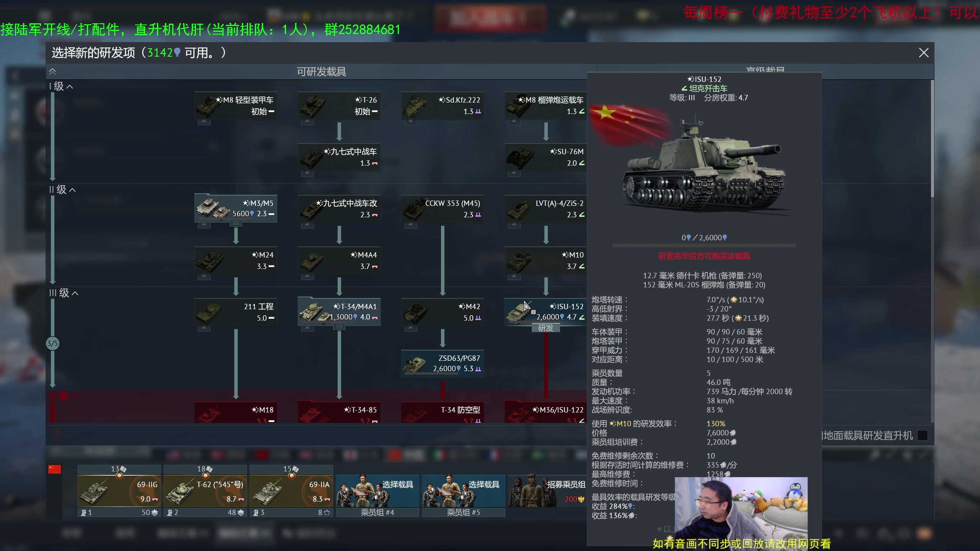This screenshot has height=551, width=980.
Task: Expand the T-34/M4A1 group list handle
Action: pos(339,327)
